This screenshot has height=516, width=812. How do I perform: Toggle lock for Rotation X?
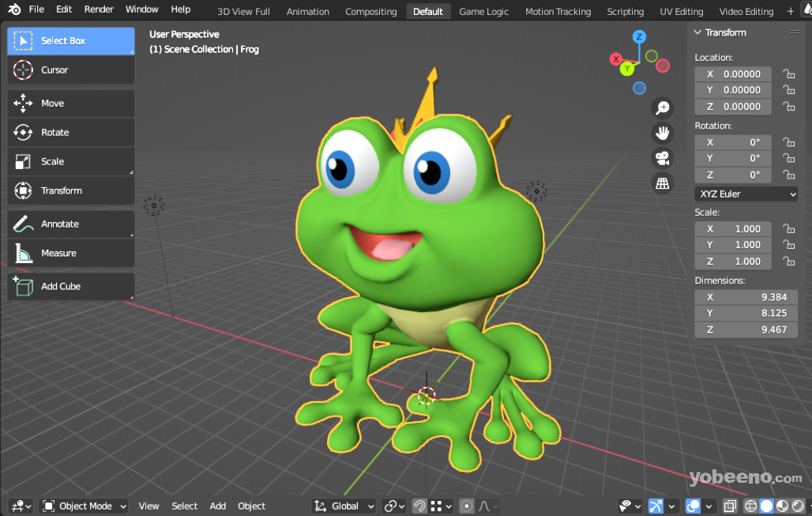tap(788, 142)
